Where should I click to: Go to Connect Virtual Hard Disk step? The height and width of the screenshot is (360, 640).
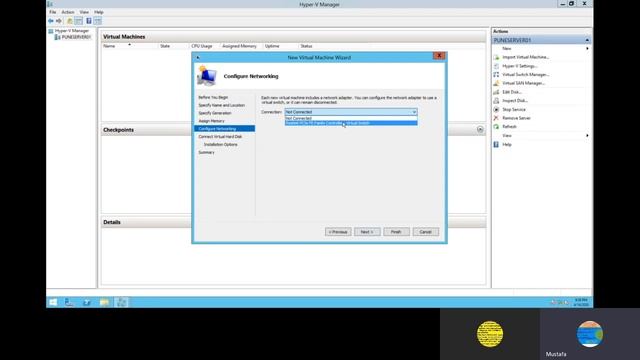click(220, 137)
